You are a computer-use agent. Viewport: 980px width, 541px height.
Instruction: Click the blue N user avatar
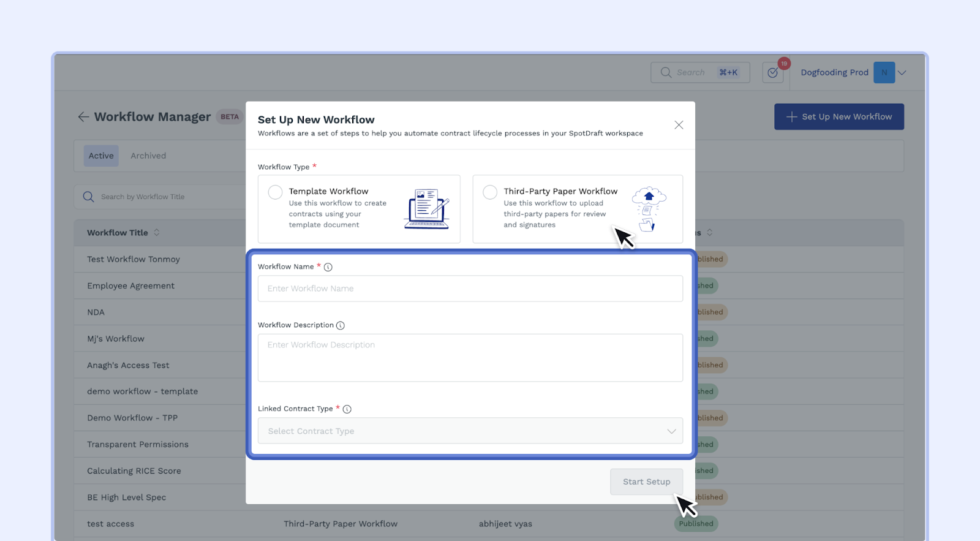tap(884, 72)
